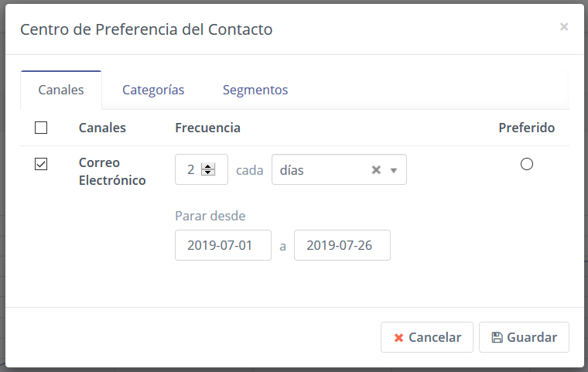Uncheck the Correo Electrónico channel checkbox

(42, 164)
